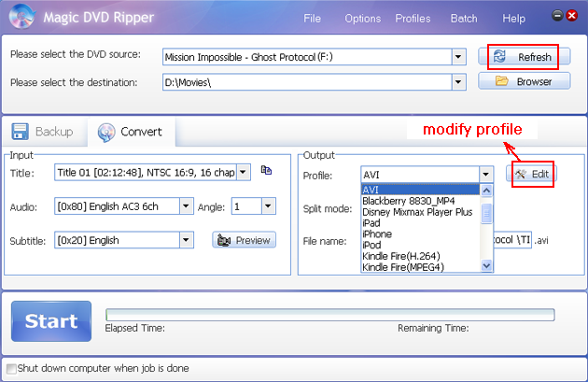Open the Help menu
Screen dimensions: 588x382
click(513, 19)
